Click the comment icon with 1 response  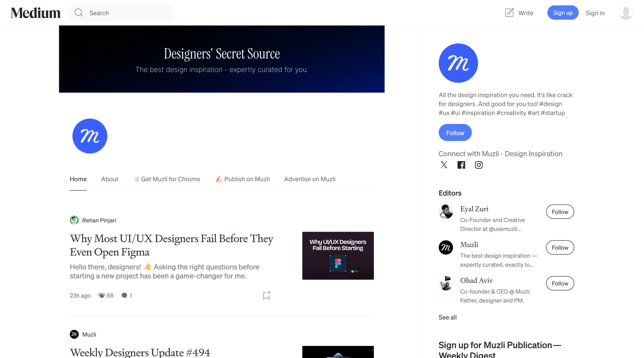tap(124, 296)
